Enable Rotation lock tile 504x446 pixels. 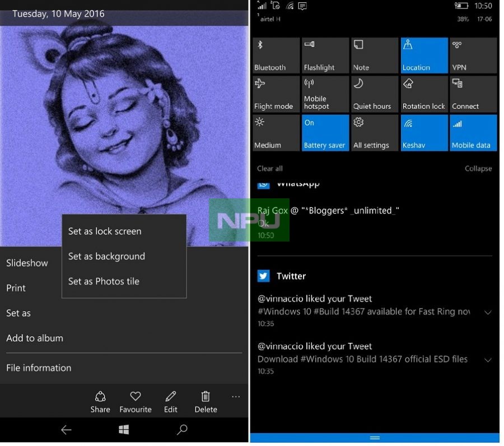(424, 94)
